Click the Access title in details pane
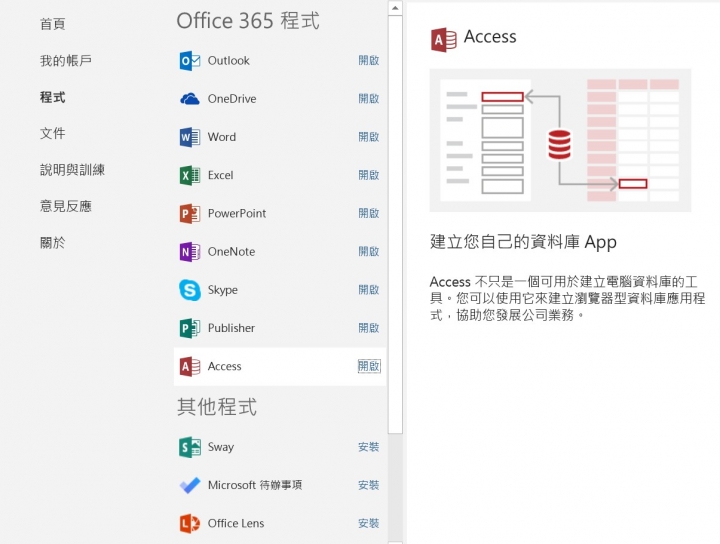720x544 pixels. pos(490,37)
